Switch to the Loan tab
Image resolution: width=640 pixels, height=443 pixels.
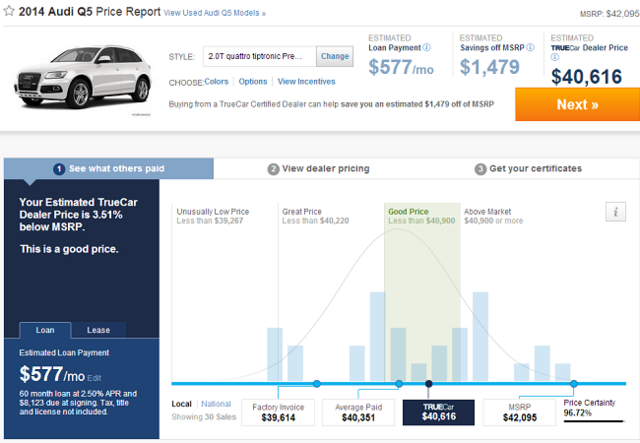click(45, 330)
